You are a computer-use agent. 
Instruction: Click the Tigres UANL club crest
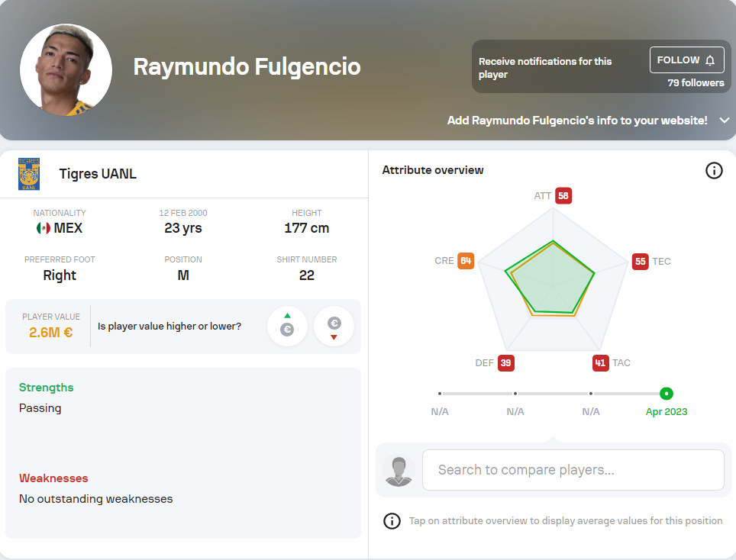point(29,174)
